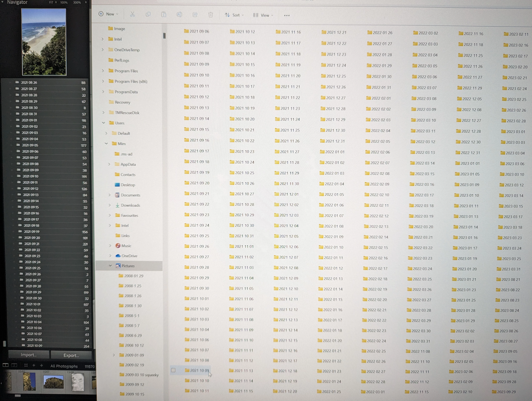Collapse the Users tree node
The width and height of the screenshot is (532, 401).
pyautogui.click(x=104, y=123)
